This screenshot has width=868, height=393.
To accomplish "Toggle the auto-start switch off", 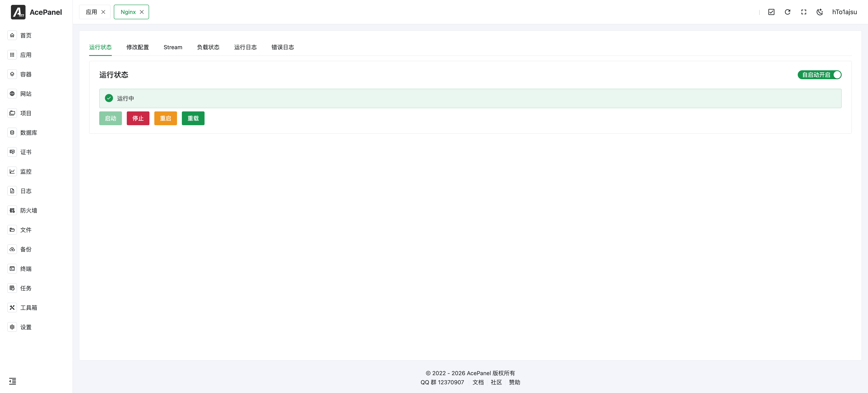I will (819, 75).
